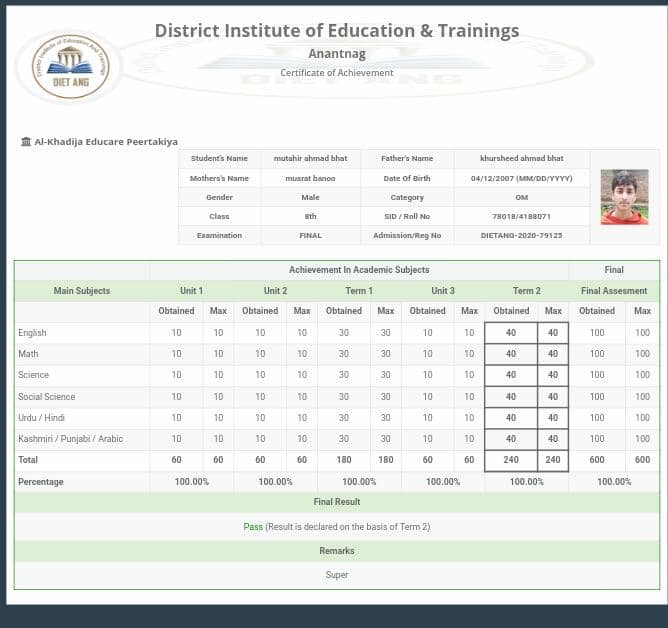The image size is (668, 628).
Task: Click the 'Social Science' row label
Action: (46, 396)
